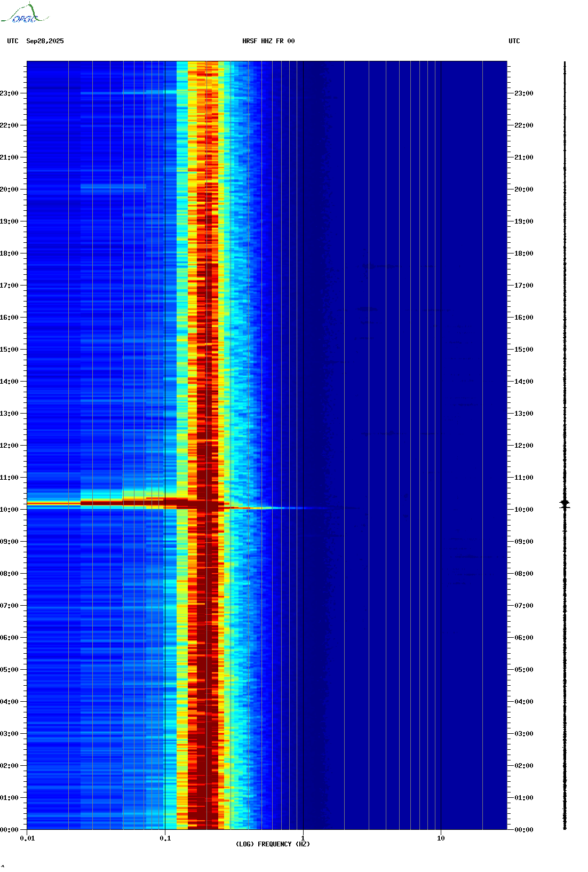Click the right UTC header label
Image resolution: width=588 pixels, height=872 pixels.
pyautogui.click(x=514, y=41)
